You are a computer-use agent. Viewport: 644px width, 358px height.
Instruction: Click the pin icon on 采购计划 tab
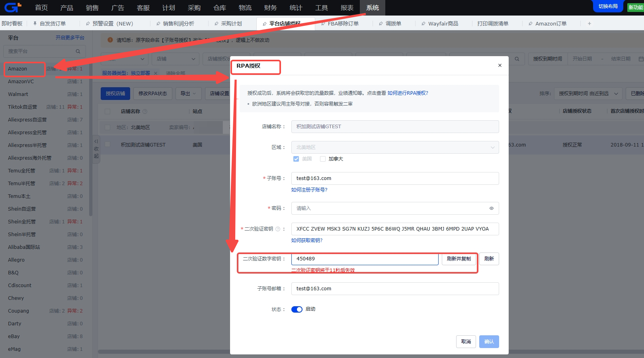[x=217, y=23]
